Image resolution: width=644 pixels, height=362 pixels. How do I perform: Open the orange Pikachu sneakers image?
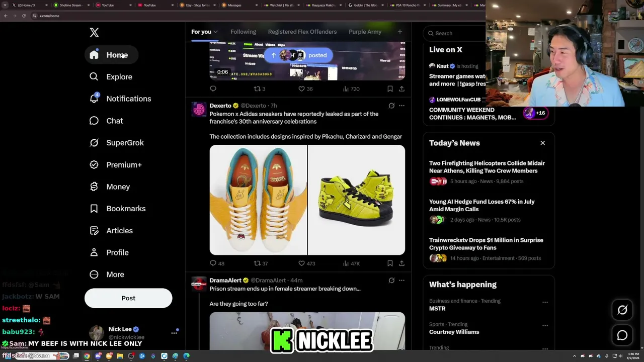pos(258,200)
